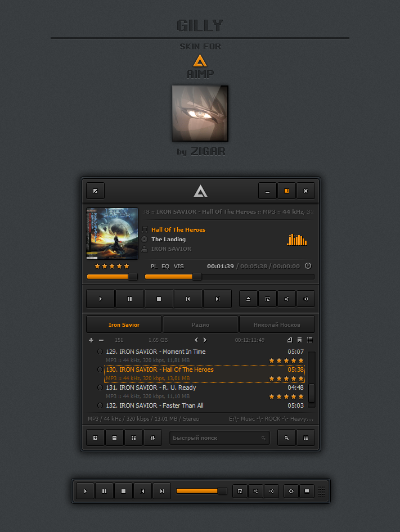Click the expand arrows button in the mini player
Image resolution: width=400 pixels, height=532 pixels.
(x=291, y=492)
